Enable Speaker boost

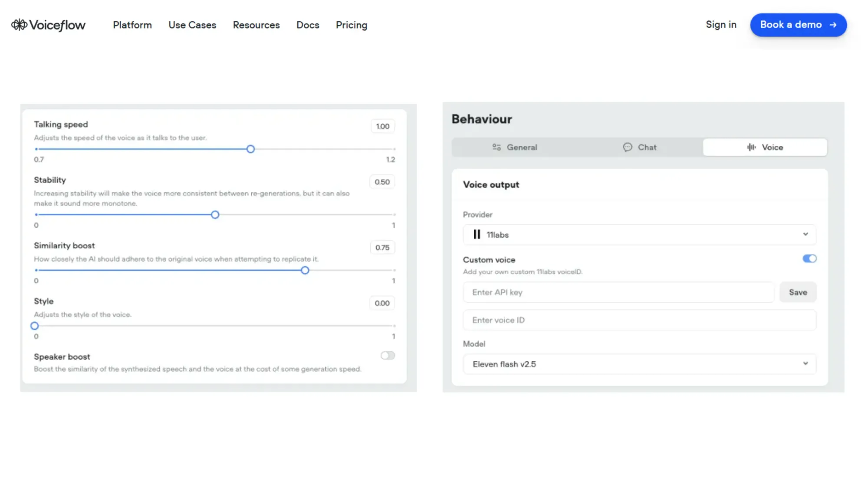[x=387, y=355]
